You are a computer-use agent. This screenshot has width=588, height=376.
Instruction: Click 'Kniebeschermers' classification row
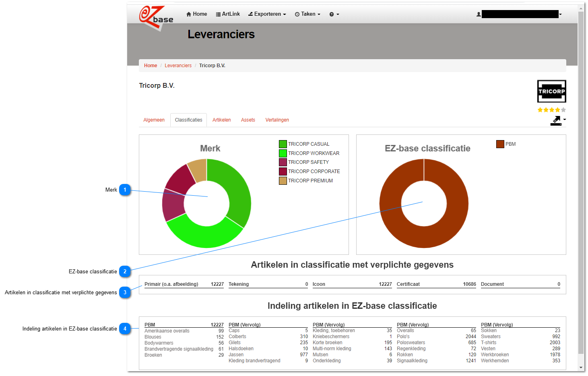[x=352, y=337]
